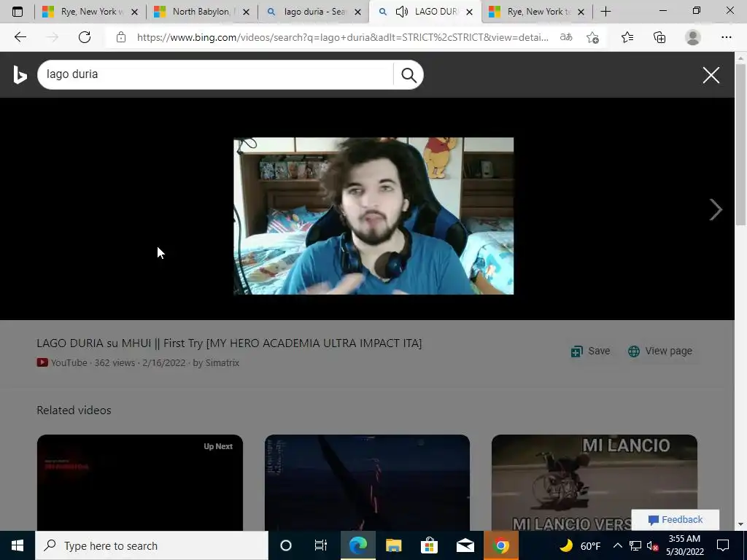Switch to last Rye, New York tab
This screenshot has height=560, width=747.
pos(537,12)
